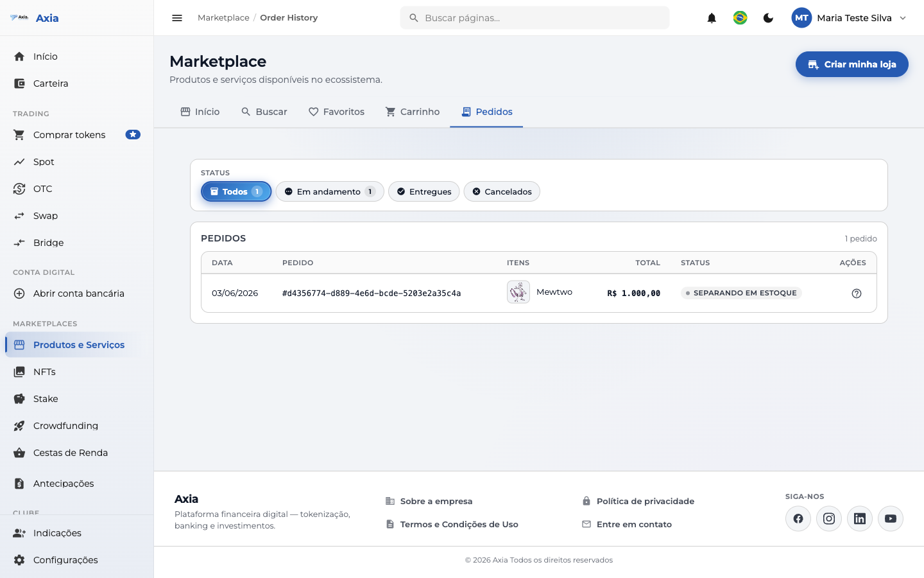Open Bridge page
Screen dimensions: 924x578
pos(77,243)
